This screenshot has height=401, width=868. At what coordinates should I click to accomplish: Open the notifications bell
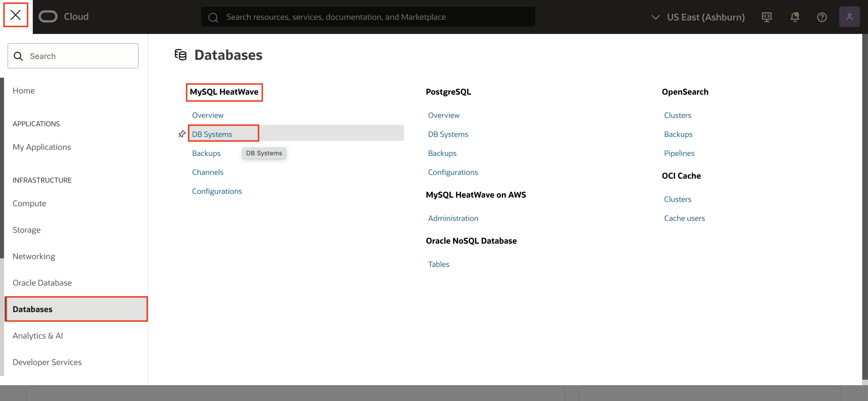[x=795, y=17]
